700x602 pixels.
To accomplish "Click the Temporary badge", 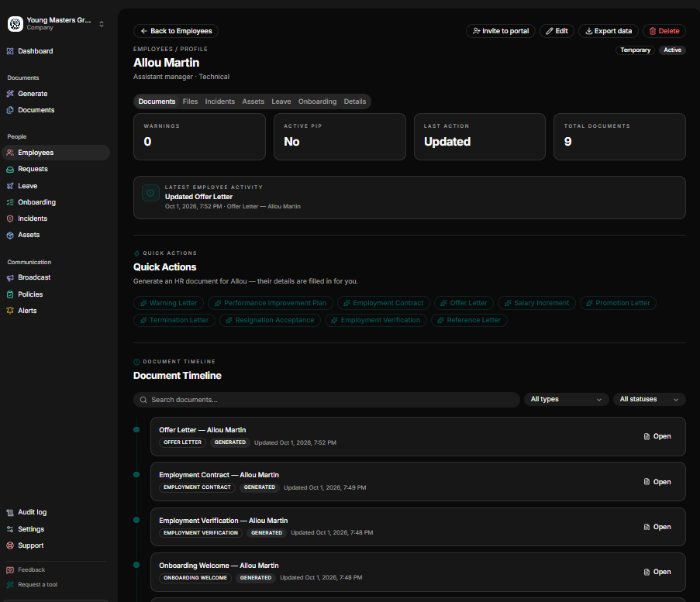I will [635, 50].
